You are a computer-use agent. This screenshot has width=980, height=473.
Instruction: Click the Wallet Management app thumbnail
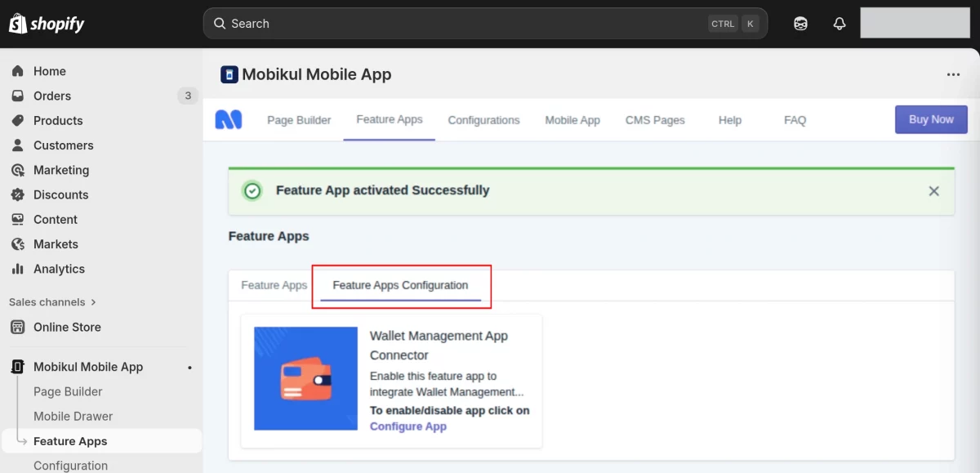click(x=305, y=378)
